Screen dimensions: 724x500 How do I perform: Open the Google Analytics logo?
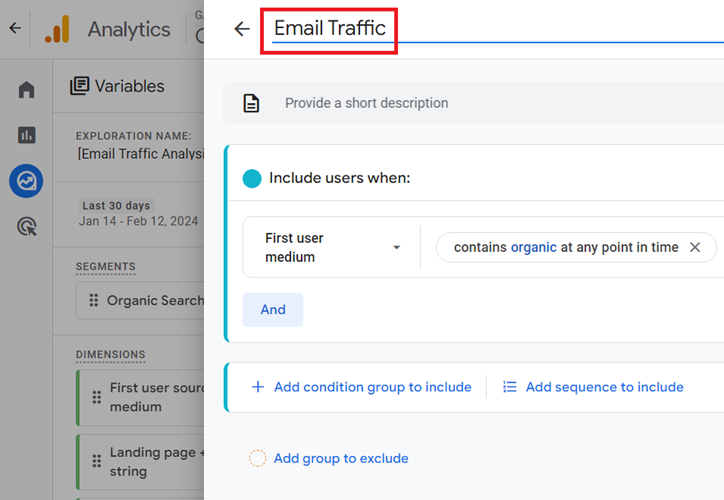[57, 29]
